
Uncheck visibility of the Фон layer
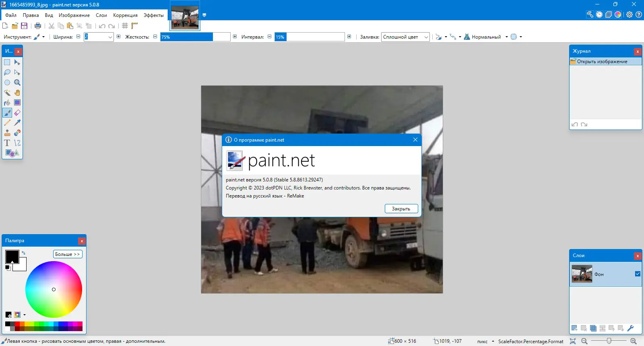tap(638, 274)
